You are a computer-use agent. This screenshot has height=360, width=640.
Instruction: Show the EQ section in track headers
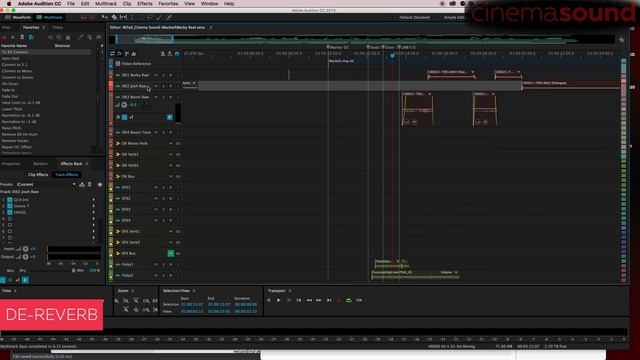[x=133, y=53]
